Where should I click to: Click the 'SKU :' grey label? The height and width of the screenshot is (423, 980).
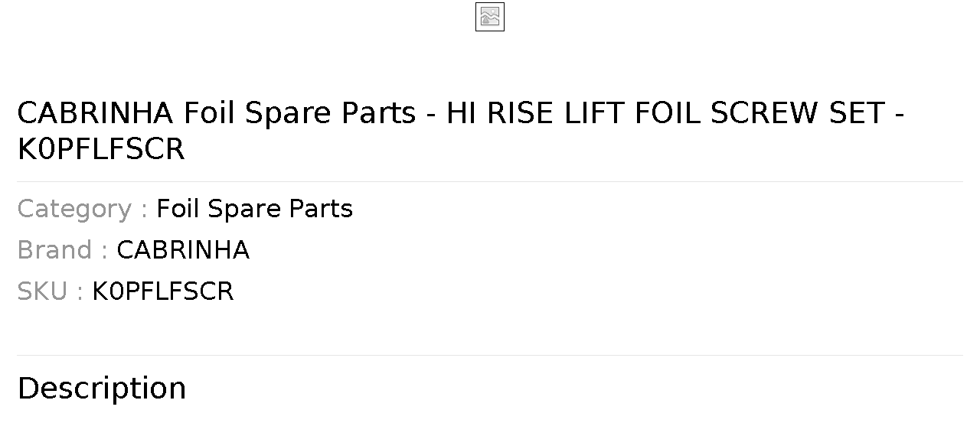[x=50, y=291]
